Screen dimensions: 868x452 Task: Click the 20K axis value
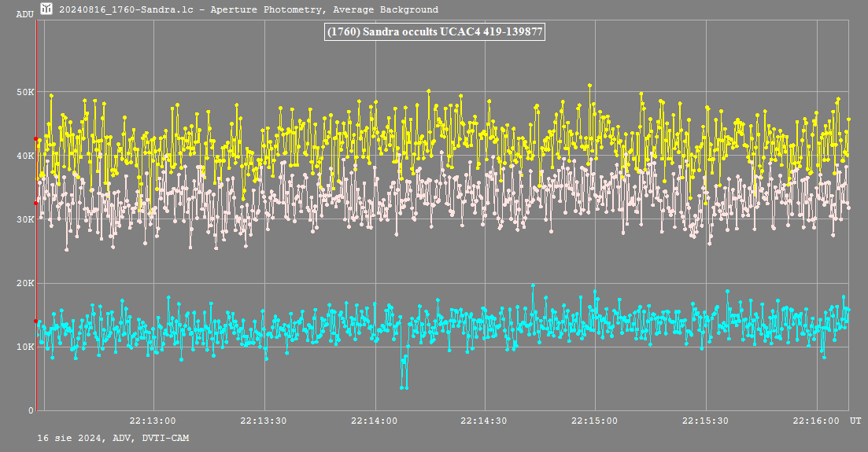25,283
